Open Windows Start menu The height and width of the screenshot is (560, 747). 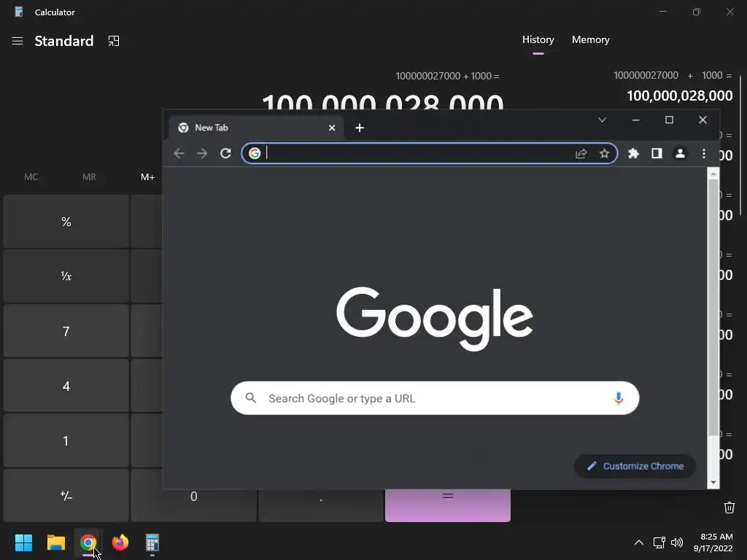pos(23,542)
